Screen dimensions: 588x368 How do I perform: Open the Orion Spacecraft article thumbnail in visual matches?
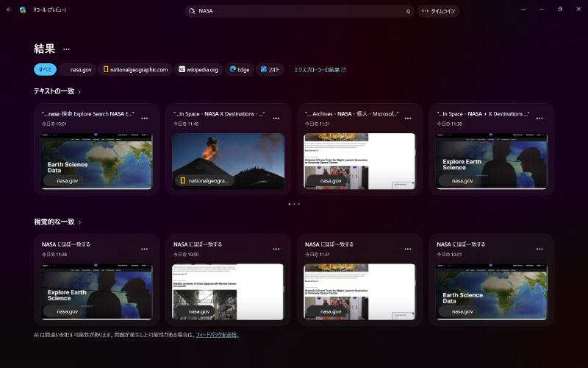(x=228, y=291)
